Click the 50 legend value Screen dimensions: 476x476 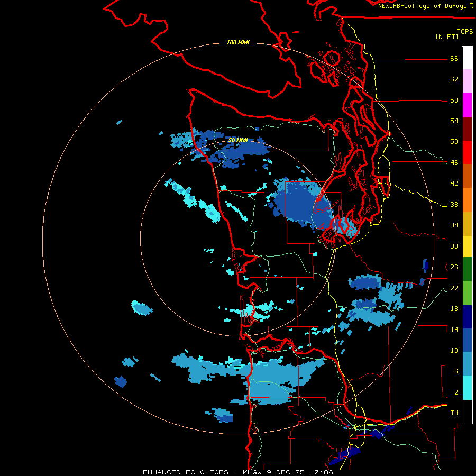(454, 141)
